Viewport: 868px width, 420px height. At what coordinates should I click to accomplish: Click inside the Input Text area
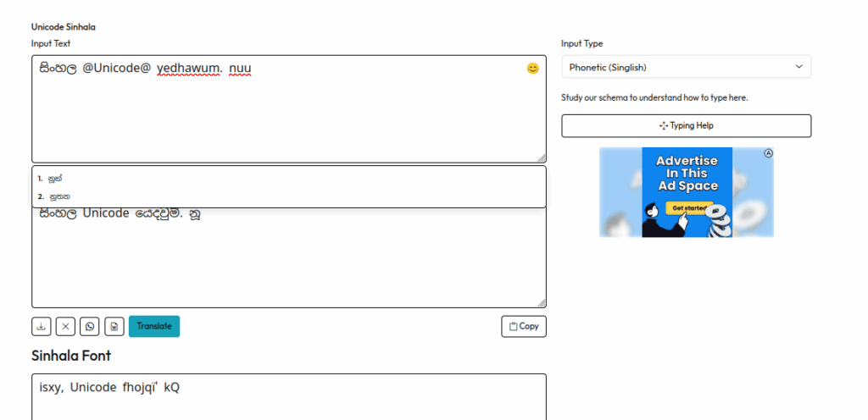289,109
